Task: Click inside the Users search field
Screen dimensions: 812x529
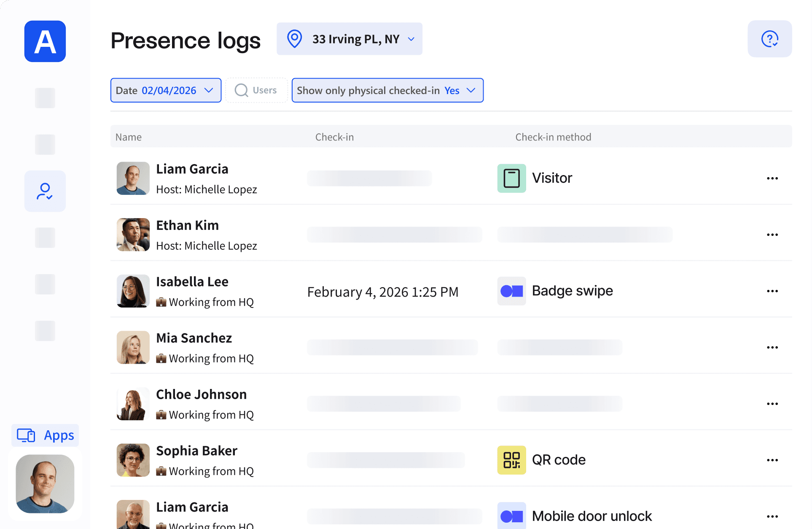Action: (x=264, y=90)
